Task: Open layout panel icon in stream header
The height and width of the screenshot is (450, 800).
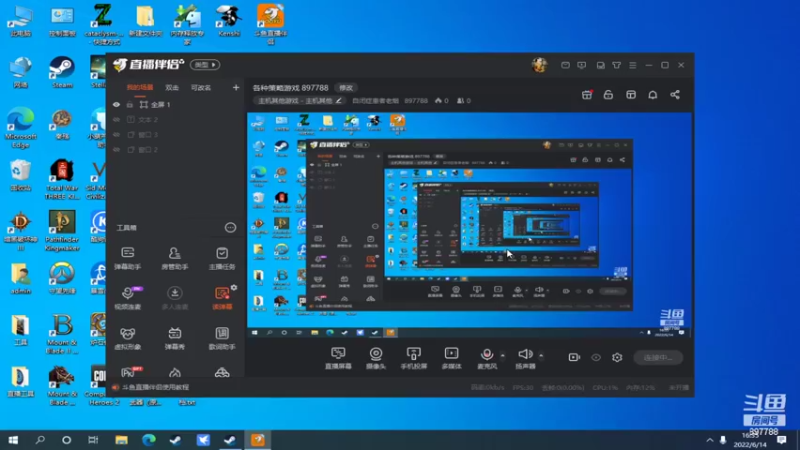Action: (x=631, y=95)
